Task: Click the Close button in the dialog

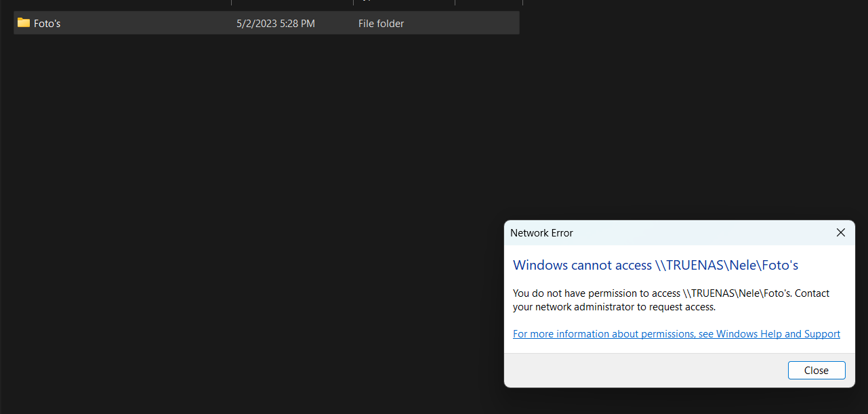Action: click(x=817, y=371)
